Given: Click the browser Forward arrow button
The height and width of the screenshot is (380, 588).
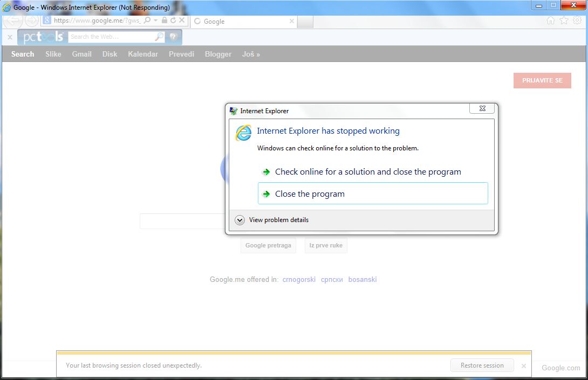Looking at the screenshot, I should coord(32,20).
